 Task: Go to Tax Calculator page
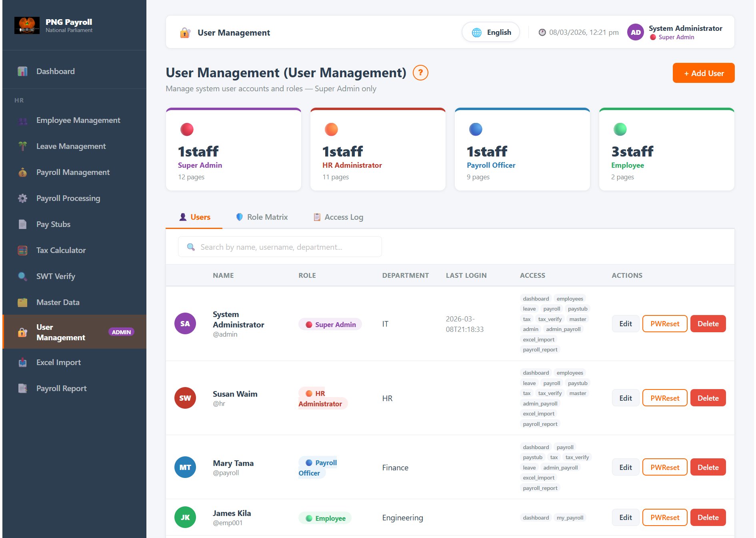(74, 251)
